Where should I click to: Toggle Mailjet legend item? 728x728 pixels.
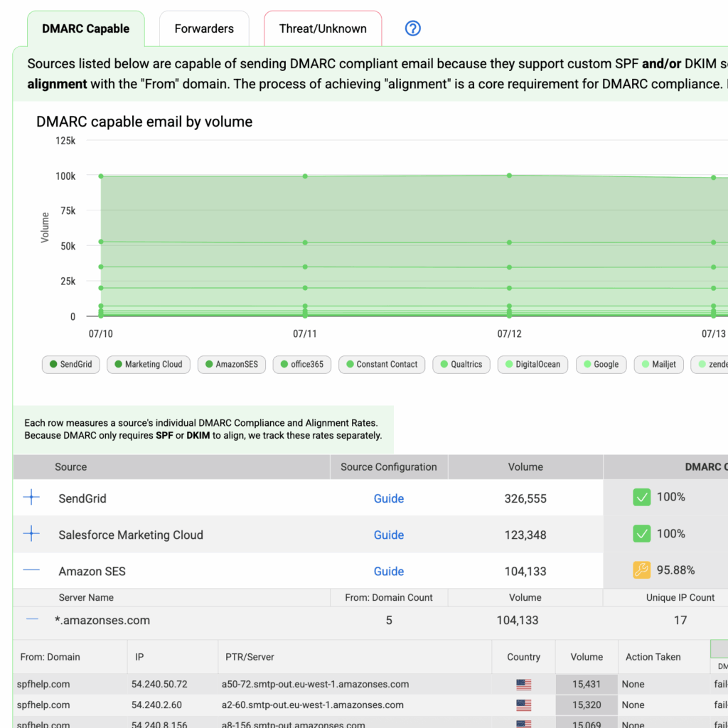point(659,365)
